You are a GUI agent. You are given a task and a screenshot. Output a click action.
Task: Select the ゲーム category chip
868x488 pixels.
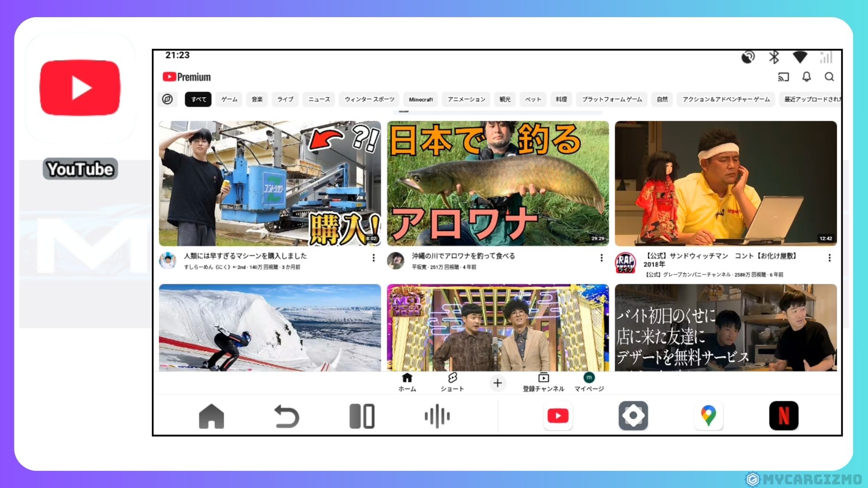pos(229,99)
